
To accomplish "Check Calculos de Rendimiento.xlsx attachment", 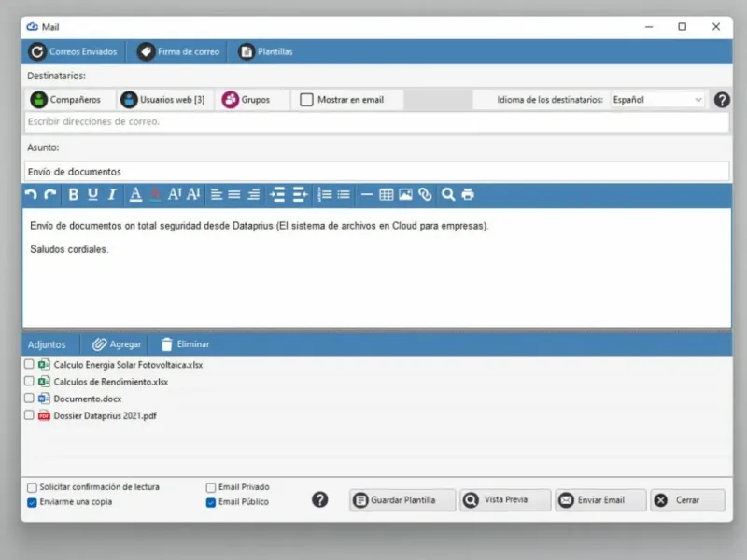I will (29, 382).
